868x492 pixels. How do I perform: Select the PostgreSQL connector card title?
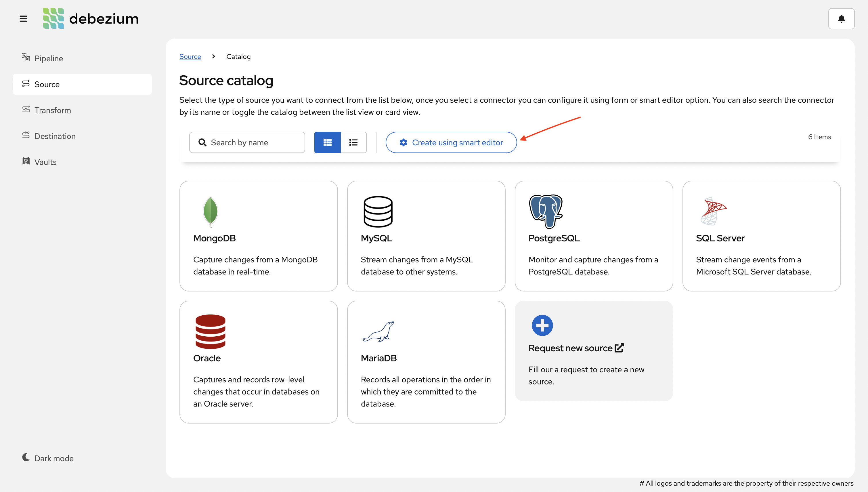(554, 238)
